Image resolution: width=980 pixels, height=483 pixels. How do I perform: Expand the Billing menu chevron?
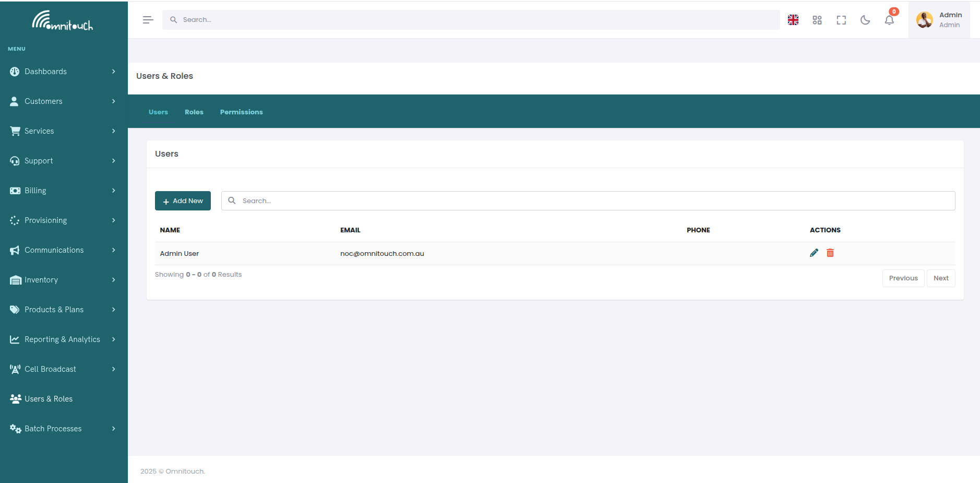tap(114, 190)
